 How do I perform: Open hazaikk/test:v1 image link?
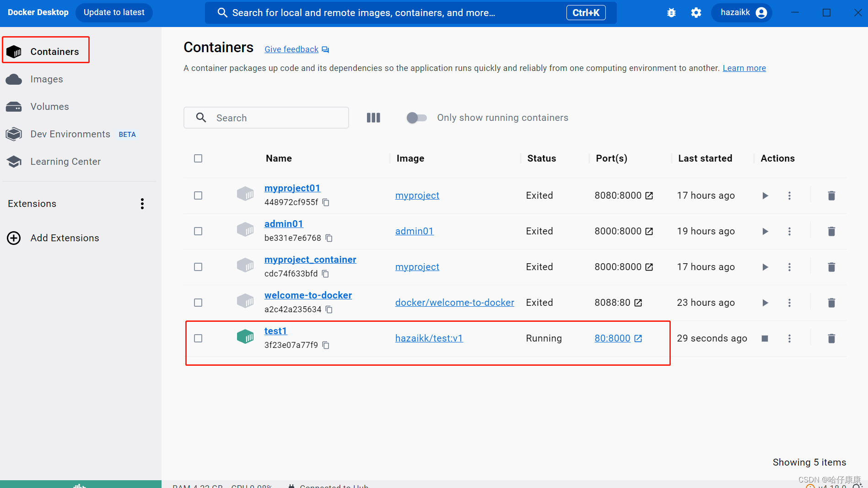tap(429, 338)
